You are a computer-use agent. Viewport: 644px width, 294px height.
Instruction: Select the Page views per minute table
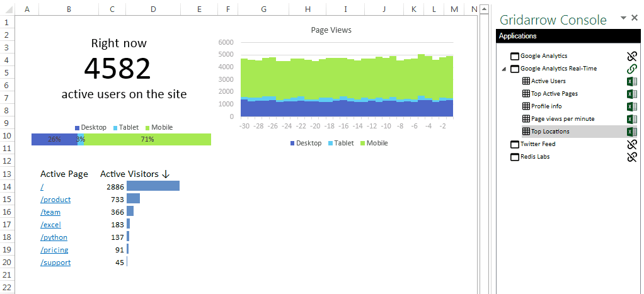point(563,119)
